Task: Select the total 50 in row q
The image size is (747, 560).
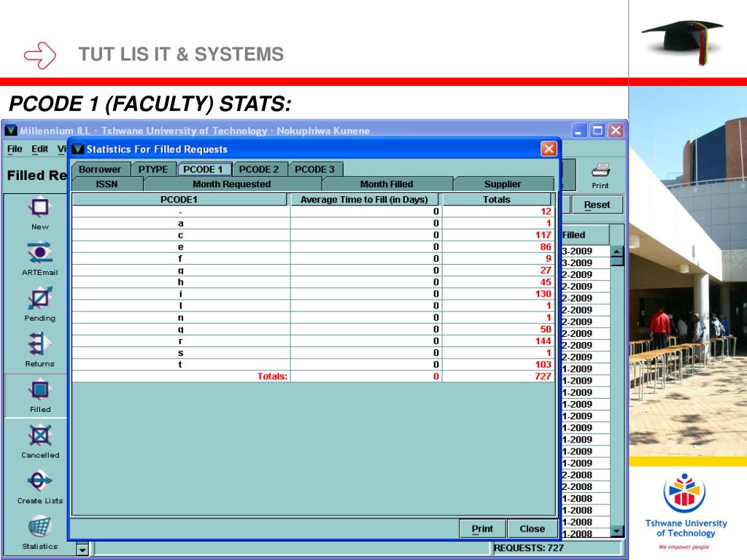Action: click(x=546, y=329)
